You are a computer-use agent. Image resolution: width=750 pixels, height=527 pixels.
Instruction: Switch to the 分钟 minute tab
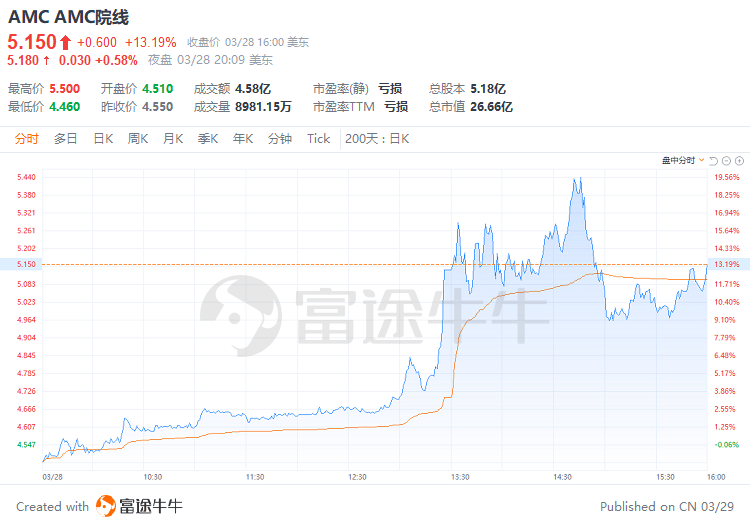coord(280,139)
